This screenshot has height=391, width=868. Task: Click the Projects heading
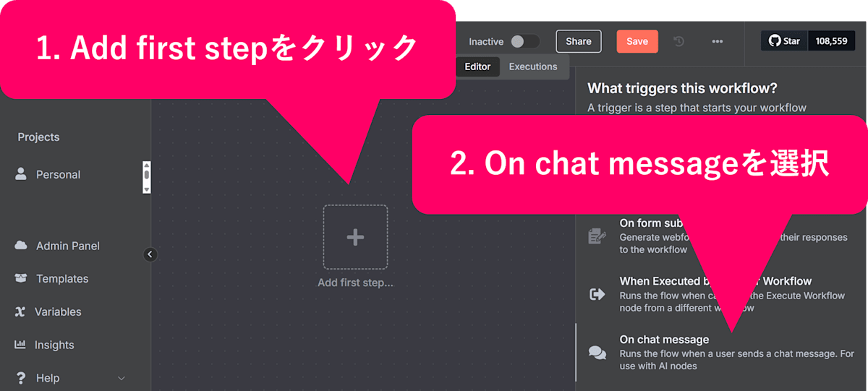[x=38, y=137]
